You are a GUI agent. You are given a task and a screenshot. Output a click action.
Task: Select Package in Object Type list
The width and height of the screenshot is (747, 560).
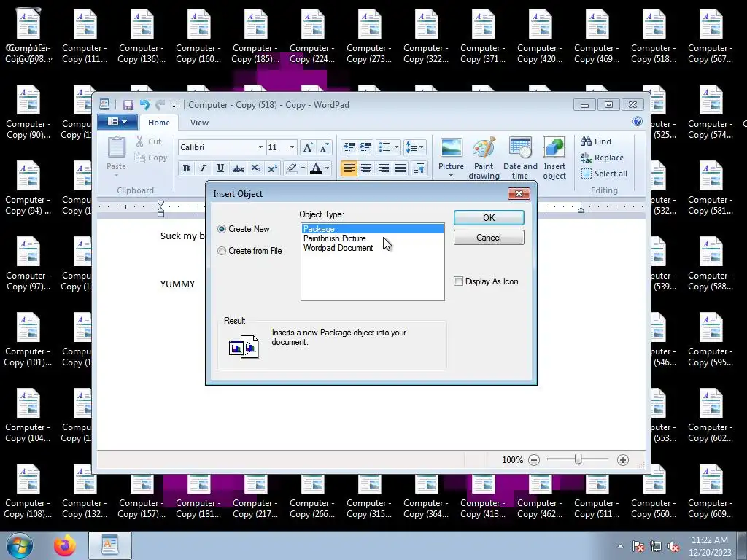coord(373,229)
